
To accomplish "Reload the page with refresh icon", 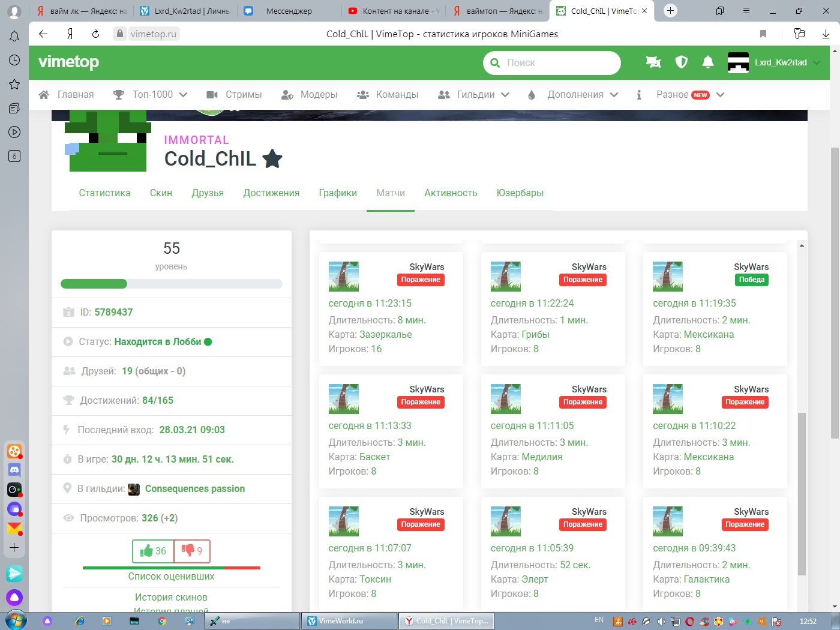I will pos(95,34).
